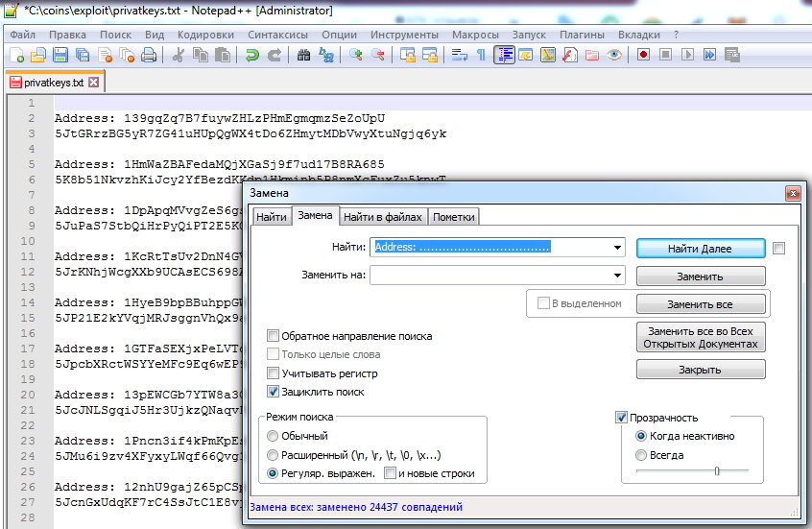This screenshot has height=529, width=812.
Task: Click 'Найти Далее' button
Action: (x=700, y=249)
